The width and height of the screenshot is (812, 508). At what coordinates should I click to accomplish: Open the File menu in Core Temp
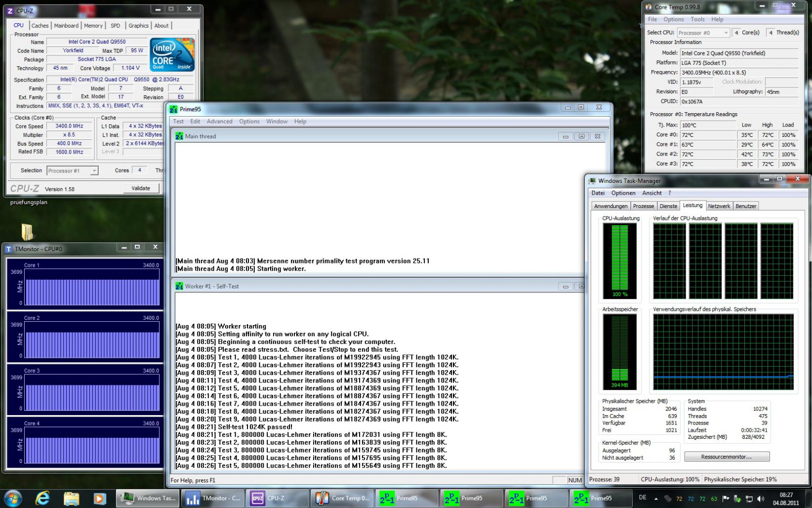tap(652, 19)
